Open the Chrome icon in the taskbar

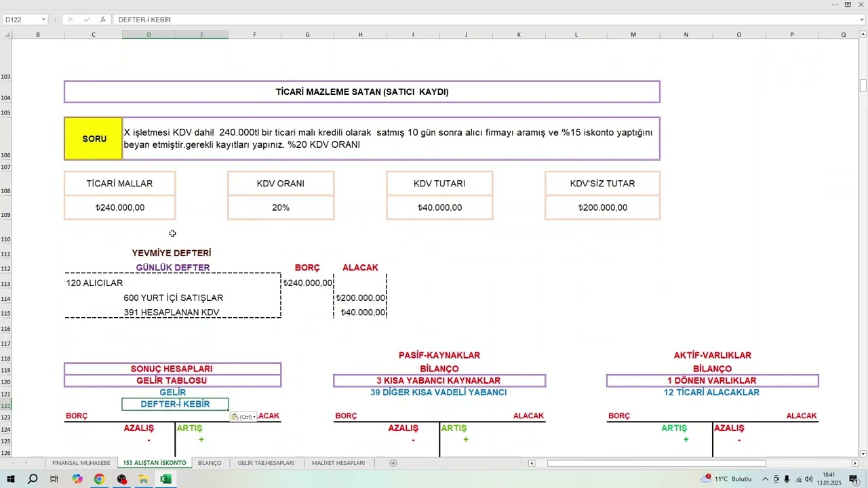pyautogui.click(x=99, y=479)
